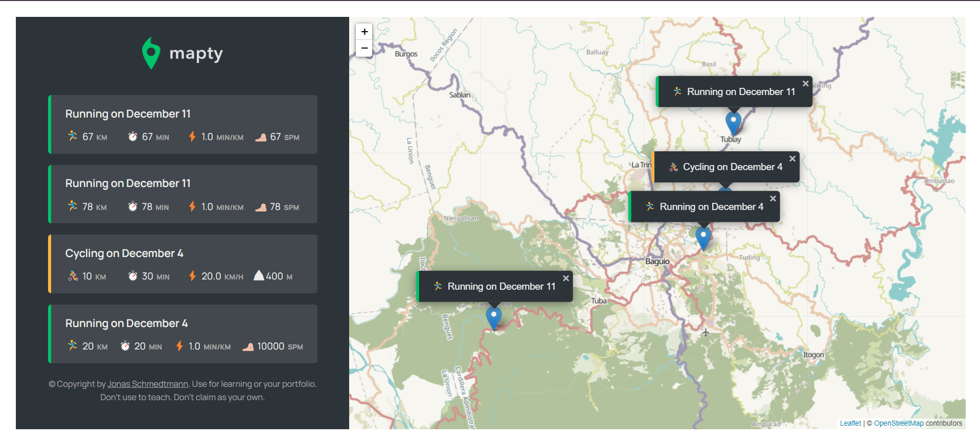Click the '10000 SPM' cadence value

click(280, 346)
